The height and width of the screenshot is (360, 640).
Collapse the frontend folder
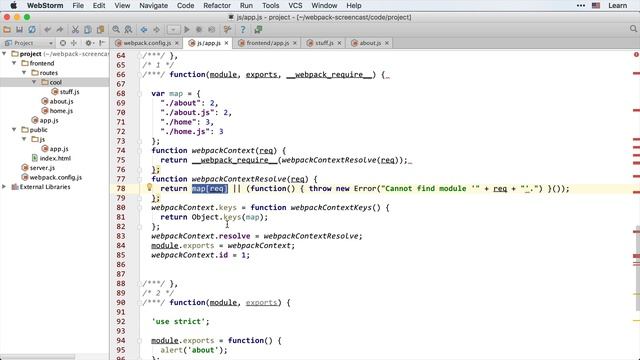(x=14, y=63)
